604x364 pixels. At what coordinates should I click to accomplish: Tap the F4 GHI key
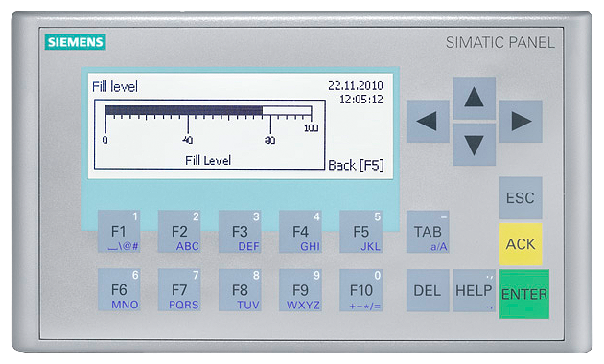300,232
